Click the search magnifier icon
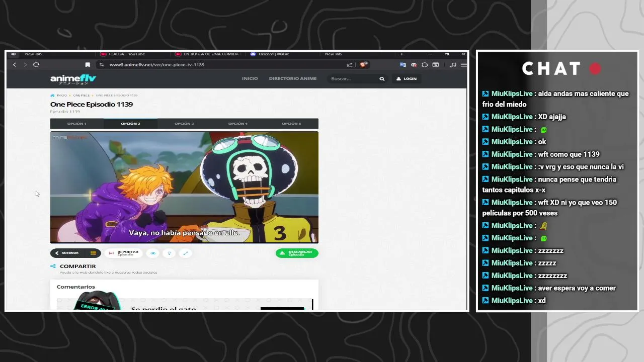Screen dimensions: 644x362 pyautogui.click(x=382, y=79)
